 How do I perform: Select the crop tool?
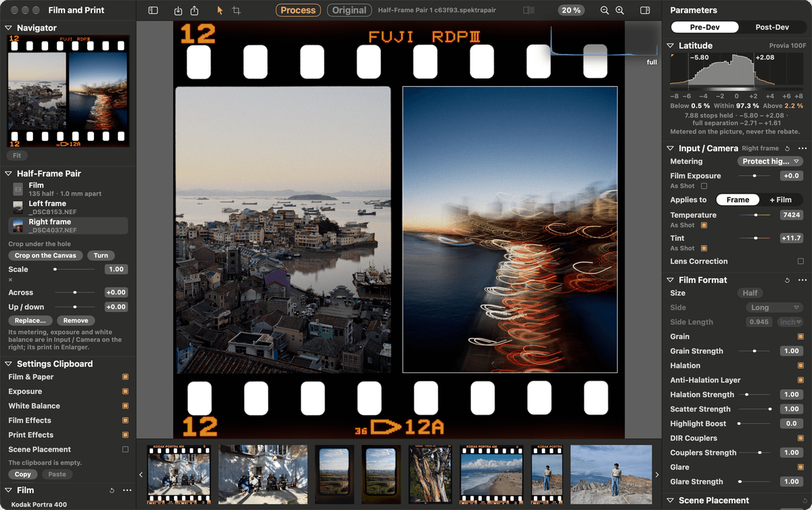[x=236, y=10]
